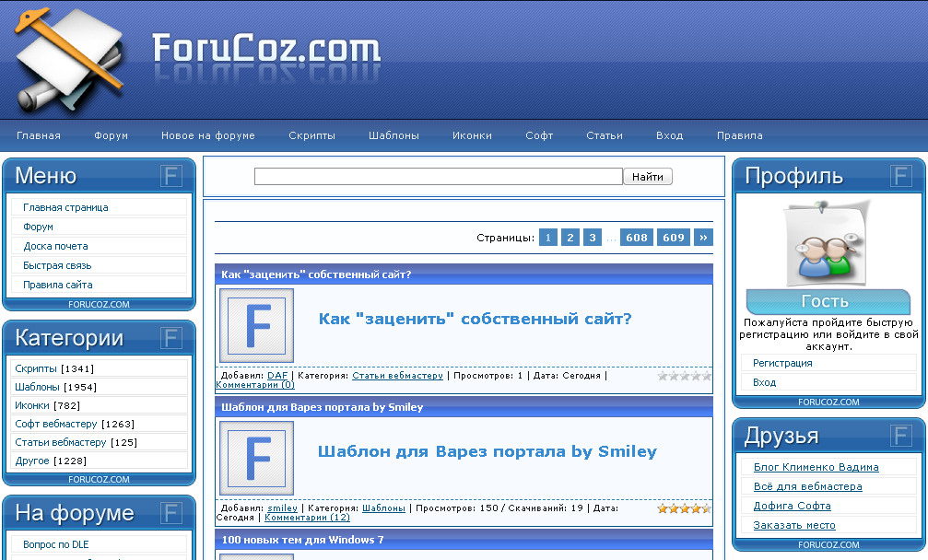Open Всё для вебмастера friend link
Screen dimensions: 928x560
[x=808, y=486]
